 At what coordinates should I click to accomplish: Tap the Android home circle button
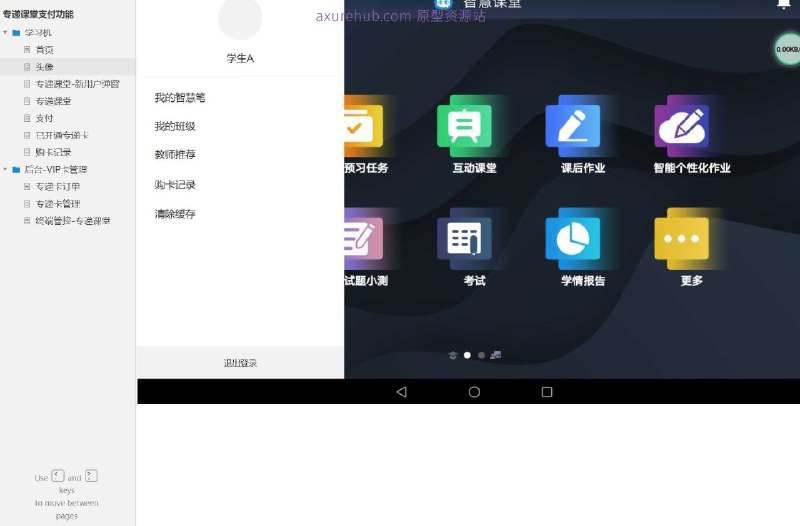pyautogui.click(x=474, y=392)
